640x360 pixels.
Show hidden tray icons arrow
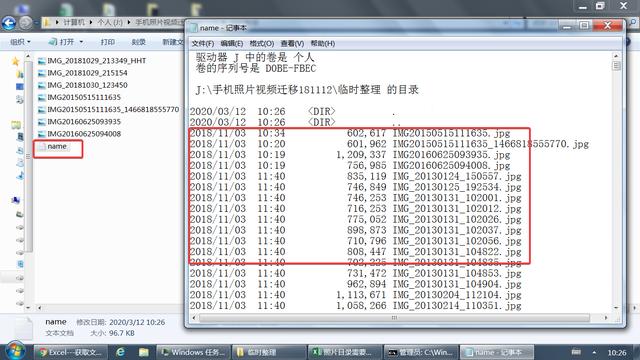594,352
